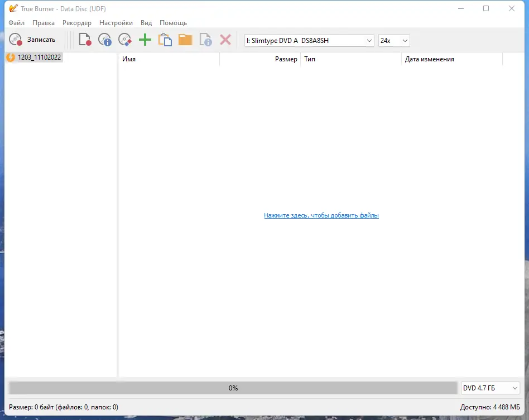The height and width of the screenshot is (420, 529).
Task: Maximize the True Burner window
Action: click(486, 8)
